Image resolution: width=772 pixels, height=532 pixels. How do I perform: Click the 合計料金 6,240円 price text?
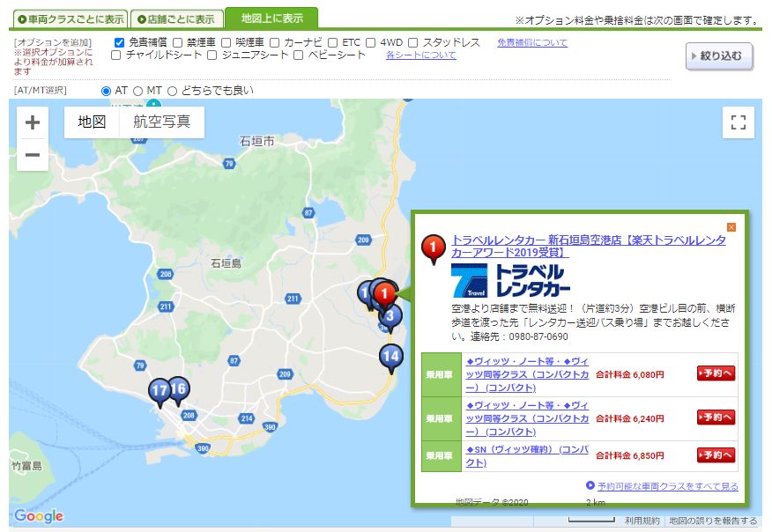tap(630, 418)
